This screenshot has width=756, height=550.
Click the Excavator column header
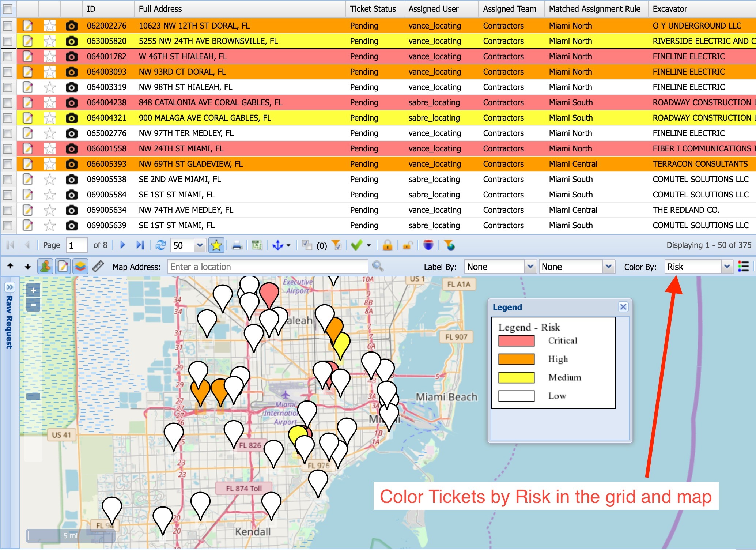point(670,9)
